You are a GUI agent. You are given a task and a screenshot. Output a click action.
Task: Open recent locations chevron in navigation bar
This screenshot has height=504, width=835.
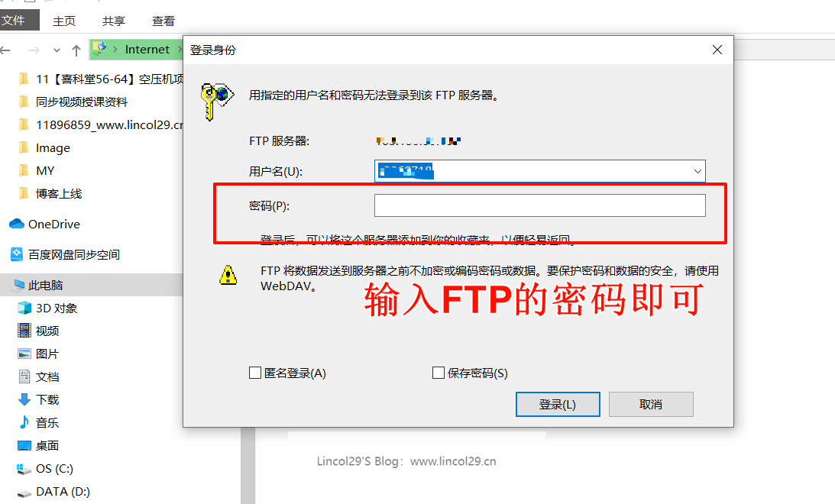(57, 50)
